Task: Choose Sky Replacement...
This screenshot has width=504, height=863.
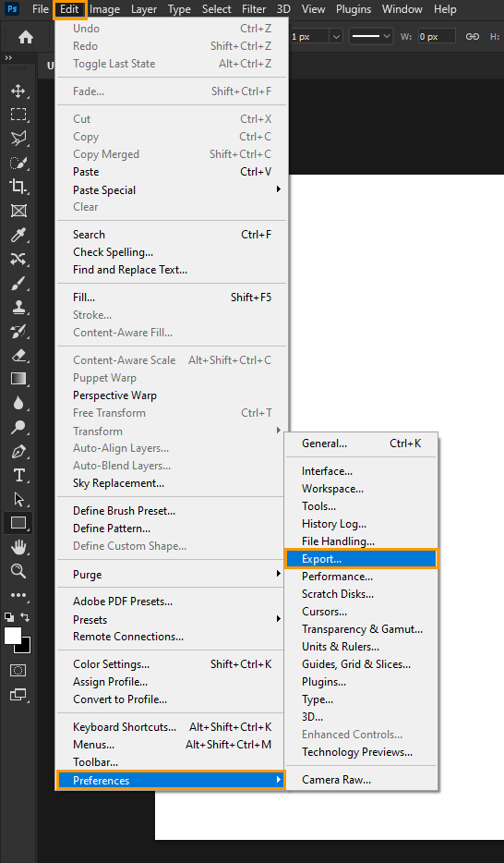Action: (x=172, y=483)
